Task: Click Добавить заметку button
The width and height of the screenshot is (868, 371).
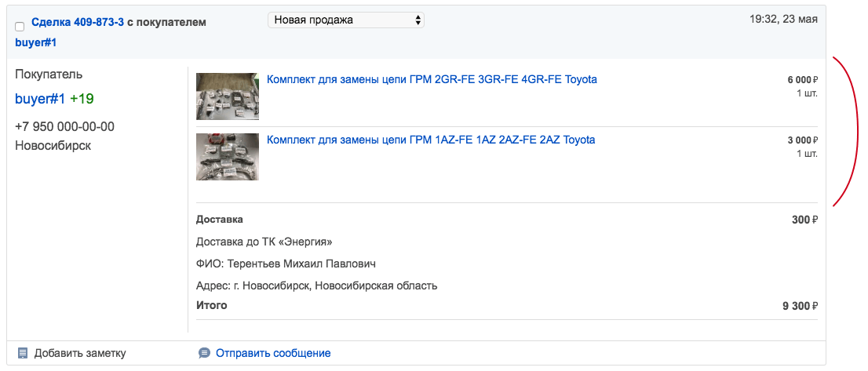Action: 80,353
